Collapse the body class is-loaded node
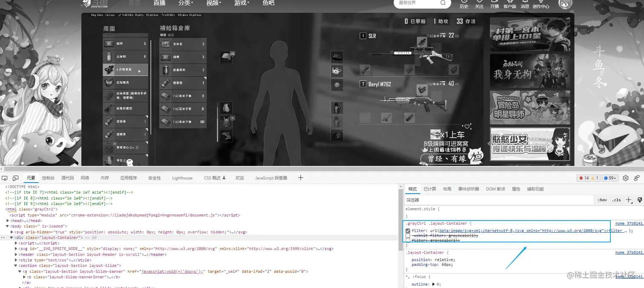The image size is (644, 288). 8,226
